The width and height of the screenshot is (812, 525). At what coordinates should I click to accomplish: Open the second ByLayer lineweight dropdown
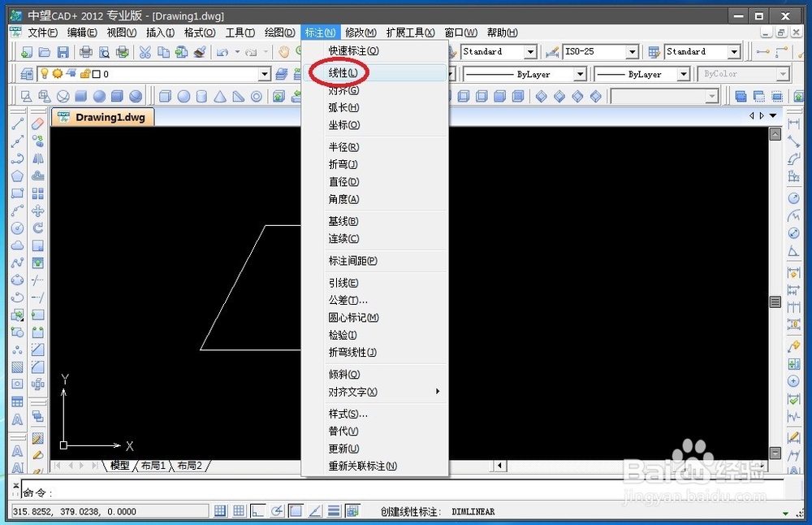684,74
